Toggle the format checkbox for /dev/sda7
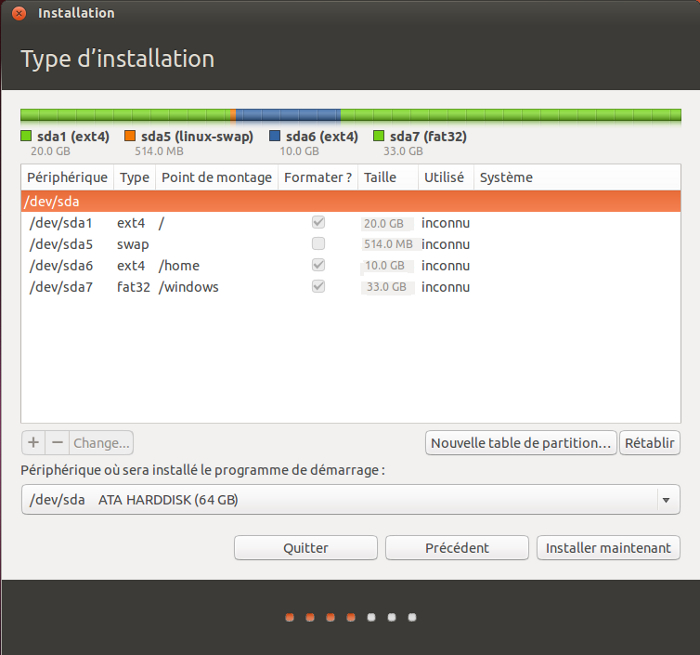The height and width of the screenshot is (655, 700). tap(318, 287)
